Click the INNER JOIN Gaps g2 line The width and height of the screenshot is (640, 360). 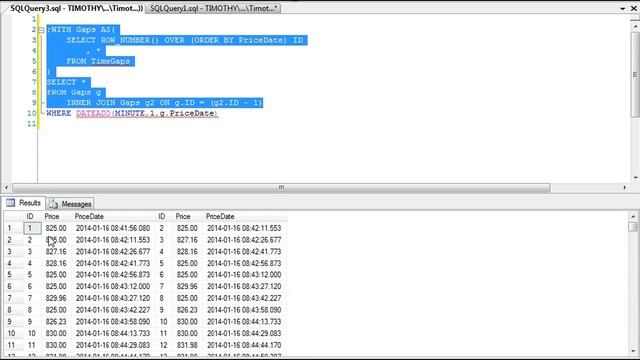pyautogui.click(x=164, y=103)
